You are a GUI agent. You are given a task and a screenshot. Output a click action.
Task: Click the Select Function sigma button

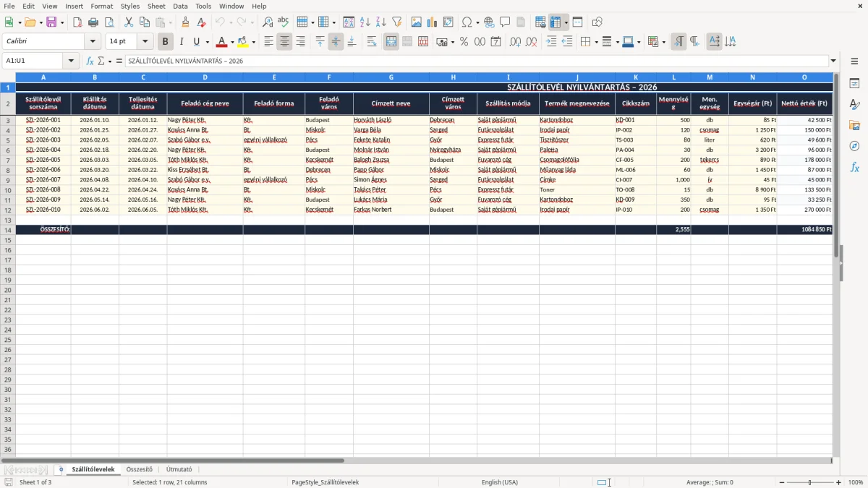click(x=101, y=61)
